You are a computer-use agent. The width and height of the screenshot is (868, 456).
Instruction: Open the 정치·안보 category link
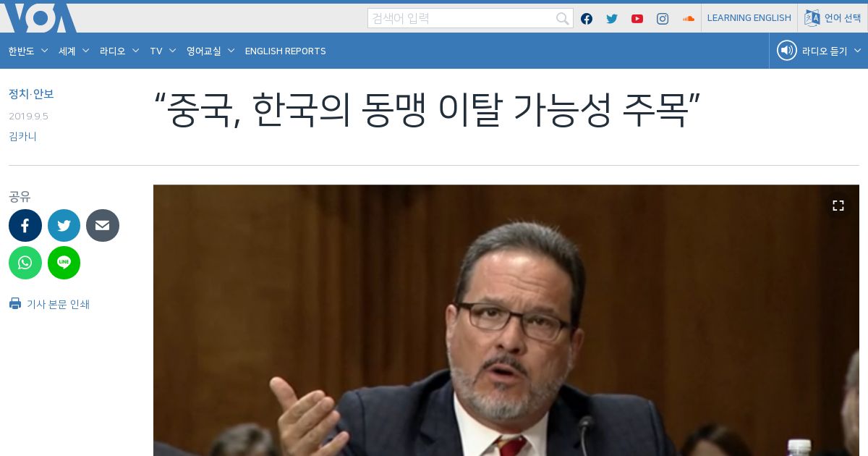31,94
